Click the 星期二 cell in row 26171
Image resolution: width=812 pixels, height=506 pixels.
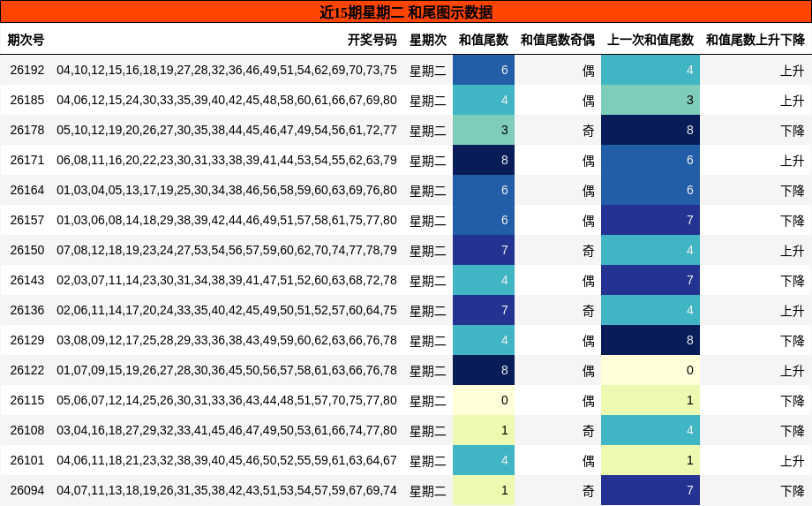click(428, 161)
